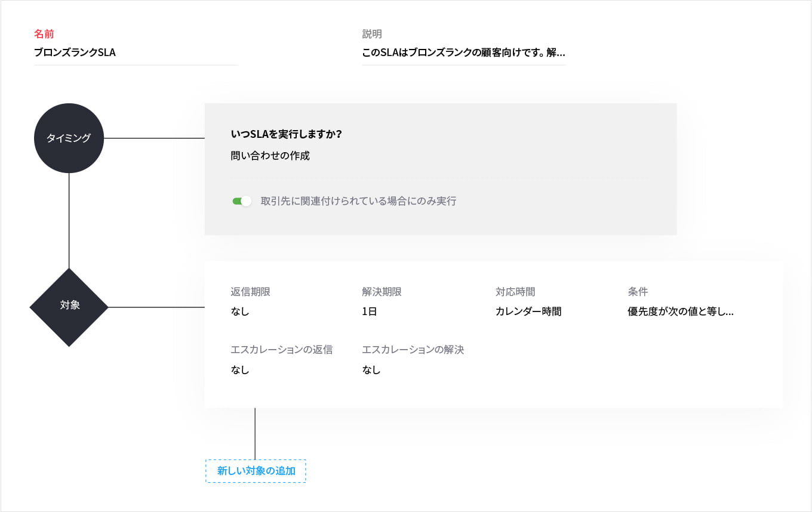
Task: Click エスカレーションの解決 value なし
Action: [x=371, y=370]
